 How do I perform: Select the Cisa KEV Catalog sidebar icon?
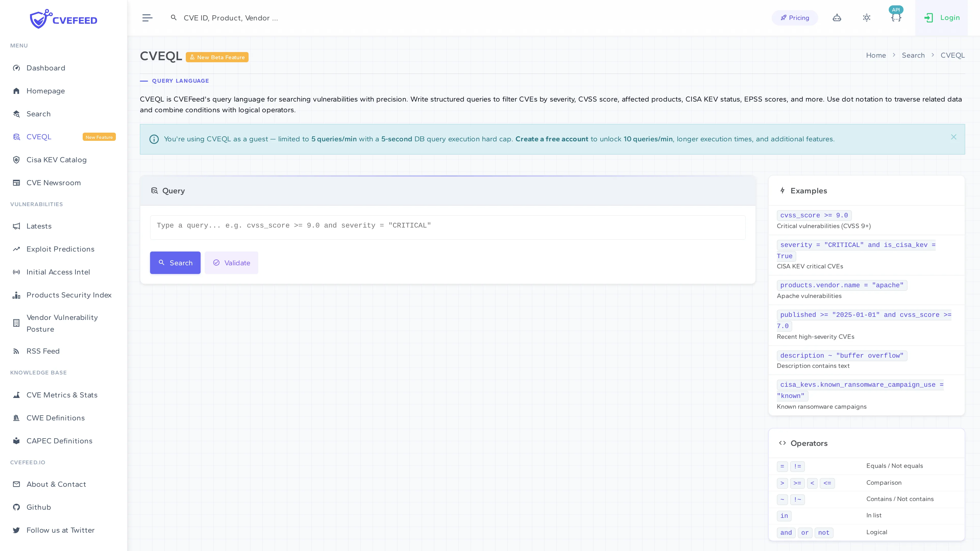(x=16, y=160)
